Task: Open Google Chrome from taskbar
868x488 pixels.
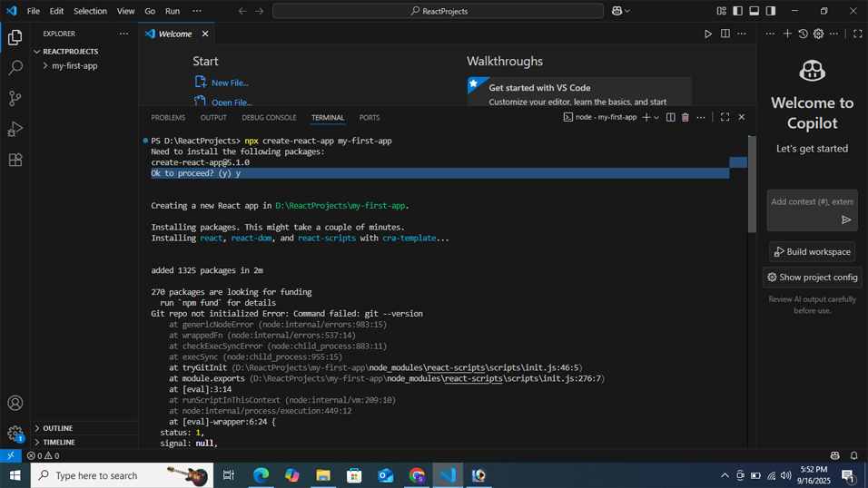Action: click(417, 475)
